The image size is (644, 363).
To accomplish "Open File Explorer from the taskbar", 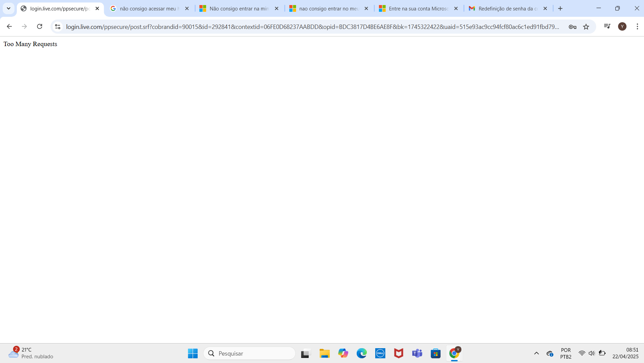I will point(324,353).
